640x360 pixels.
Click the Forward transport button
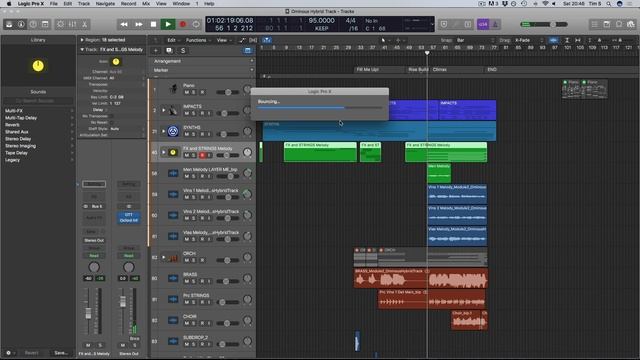coord(139,24)
